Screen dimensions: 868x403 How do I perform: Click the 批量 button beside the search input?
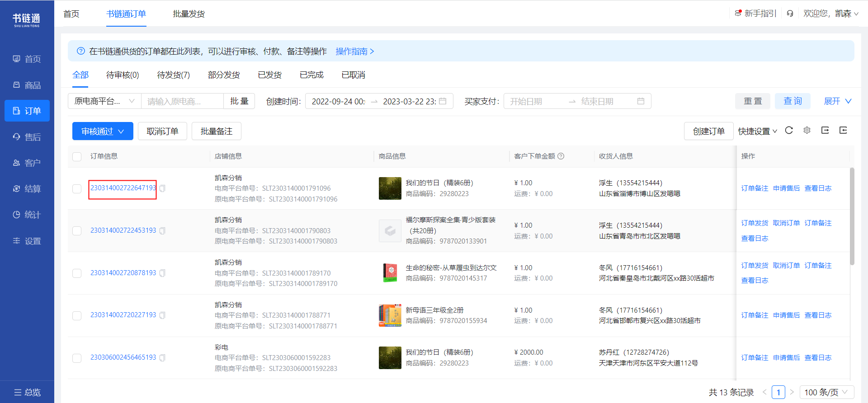pos(239,101)
